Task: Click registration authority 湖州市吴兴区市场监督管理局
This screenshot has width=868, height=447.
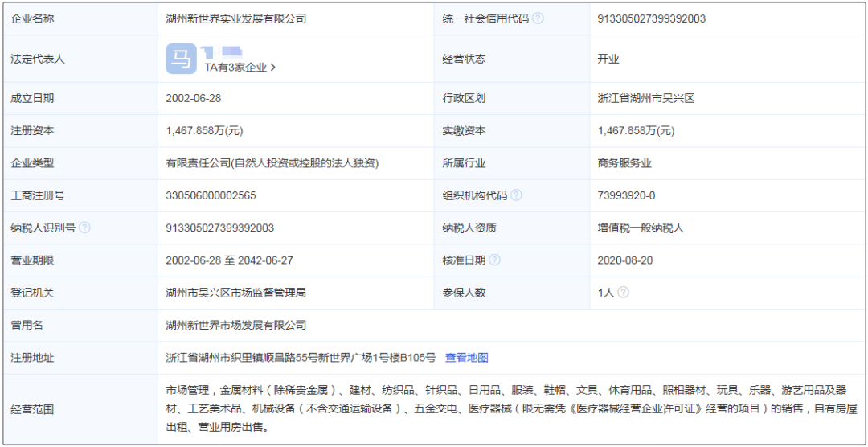Action: pyautogui.click(x=235, y=293)
